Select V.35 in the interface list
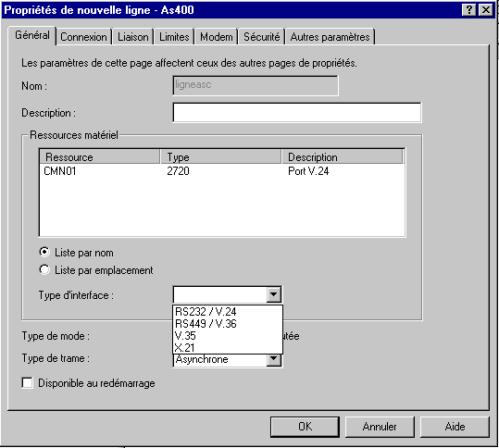Image resolution: width=499 pixels, height=448 pixels. [228, 336]
